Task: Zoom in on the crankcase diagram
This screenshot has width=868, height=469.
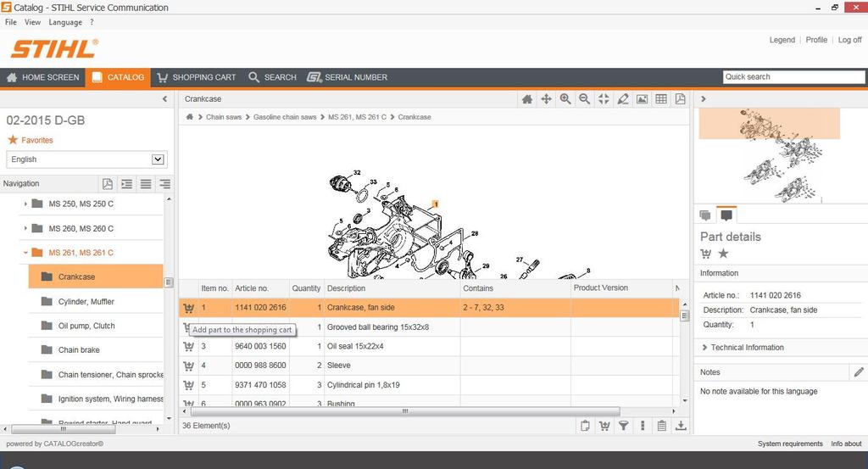Action: [565, 99]
